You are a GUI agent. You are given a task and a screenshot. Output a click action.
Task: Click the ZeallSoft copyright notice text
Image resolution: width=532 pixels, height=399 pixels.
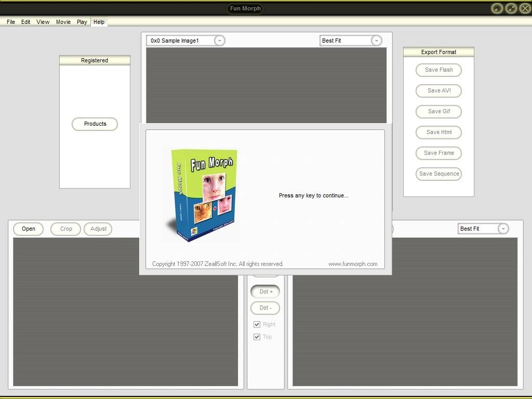tap(218, 264)
